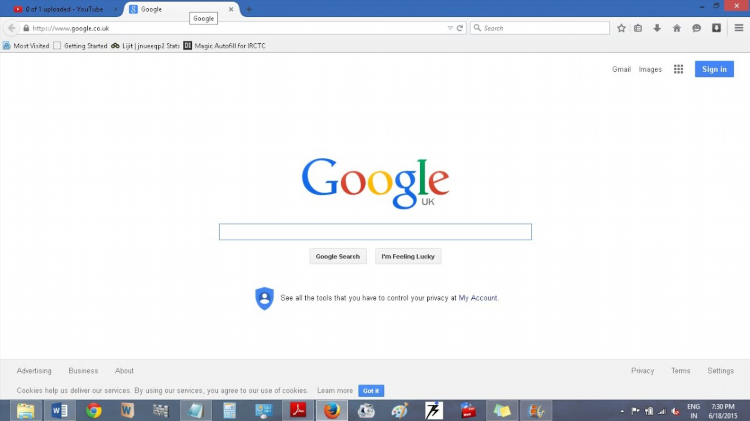Open File Explorer from the taskbar
This screenshot has width=750, height=421.
point(25,410)
